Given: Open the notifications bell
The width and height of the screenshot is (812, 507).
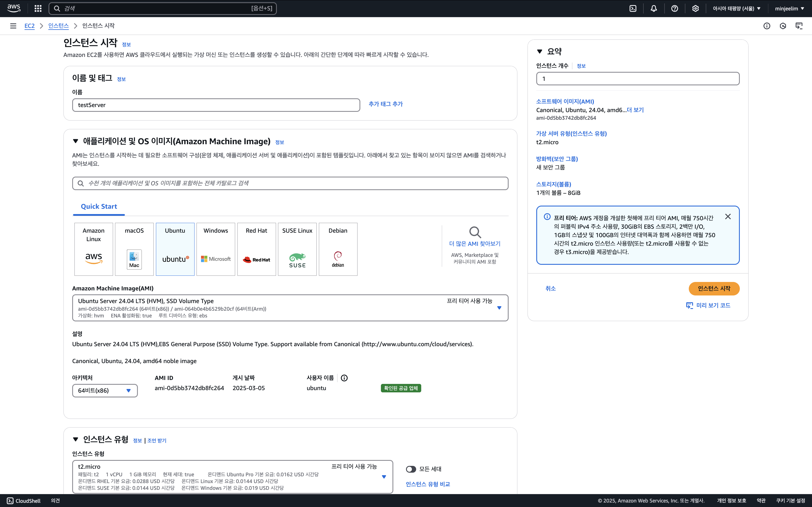Looking at the screenshot, I should coord(654,8).
